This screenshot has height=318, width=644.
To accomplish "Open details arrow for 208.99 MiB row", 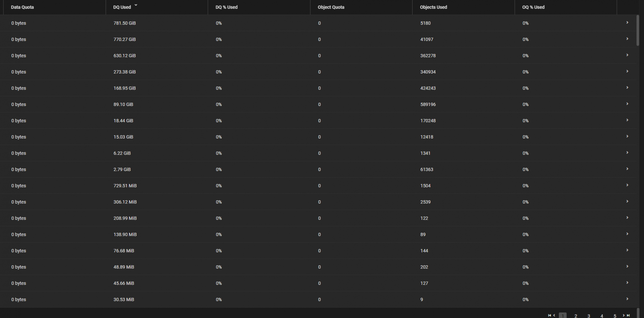I will [x=627, y=218].
